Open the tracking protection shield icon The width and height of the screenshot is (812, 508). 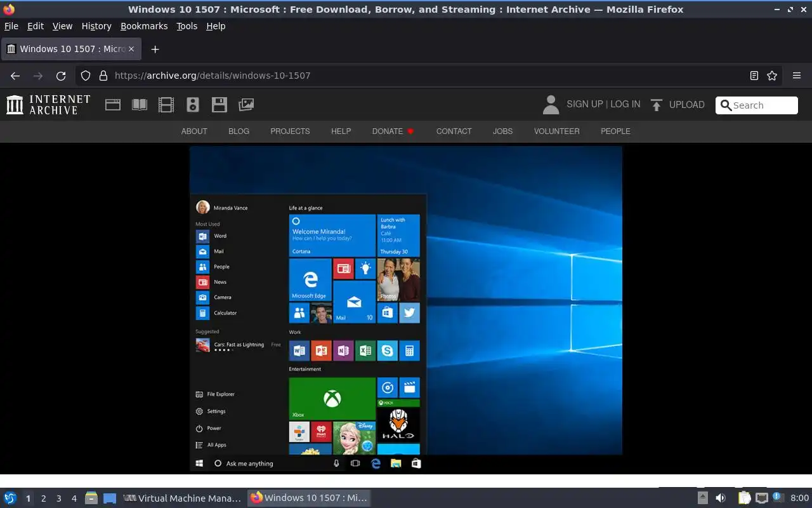pos(86,76)
